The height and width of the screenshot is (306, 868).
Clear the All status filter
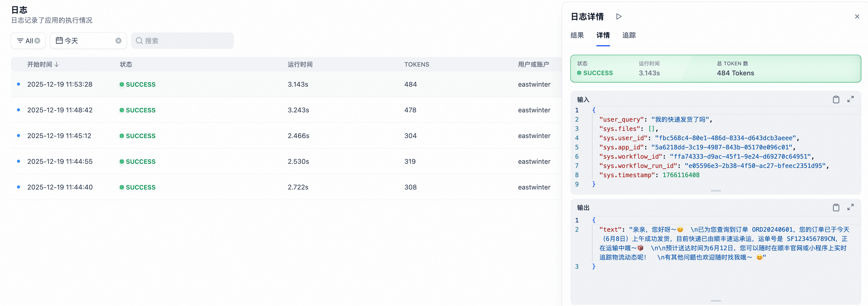pos(38,41)
